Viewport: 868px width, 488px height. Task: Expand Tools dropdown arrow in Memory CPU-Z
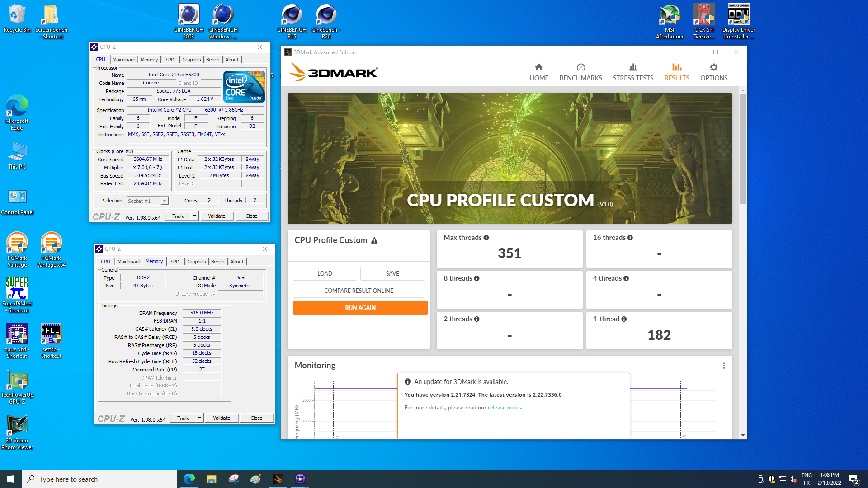click(199, 418)
